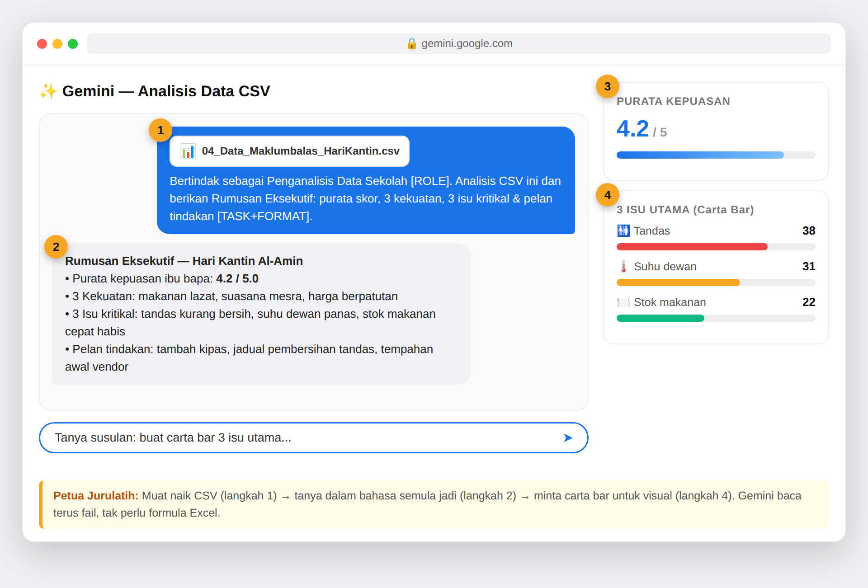This screenshot has height=588, width=868.
Task: Click the blue user prompt message bubble
Action: (366, 180)
